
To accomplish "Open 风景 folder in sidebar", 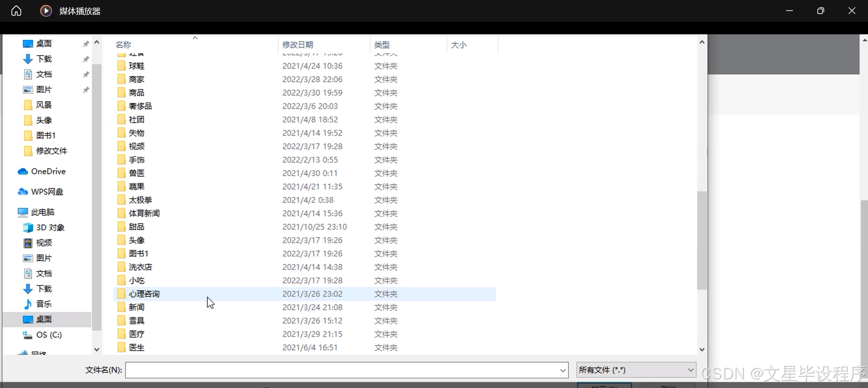I will [x=44, y=105].
